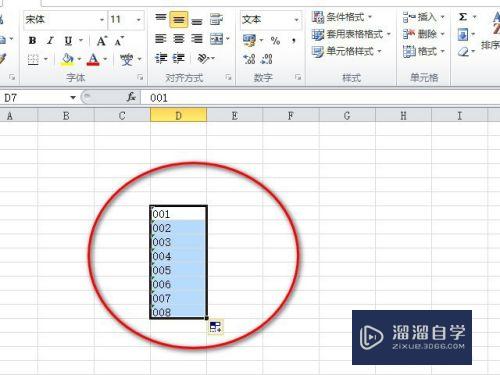Decrease decimal places
Image resolution: width=500 pixels, height=375 pixels.
(x=267, y=59)
